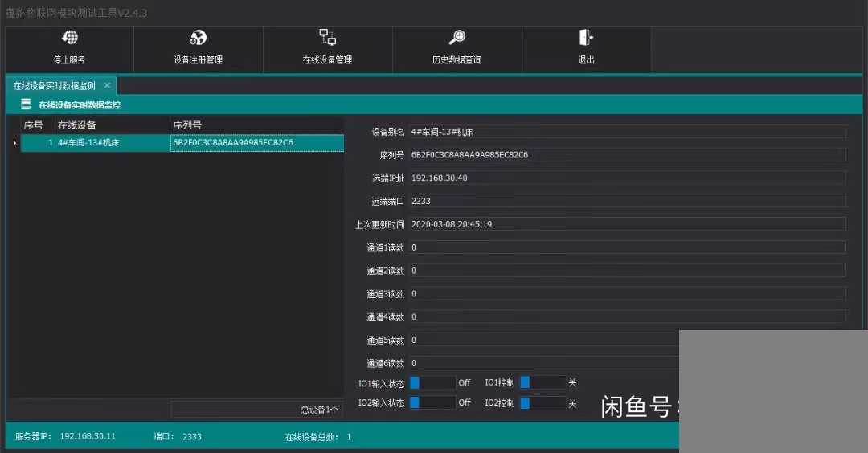Click the panel header list icon
This screenshot has height=453, width=868.
(26, 104)
